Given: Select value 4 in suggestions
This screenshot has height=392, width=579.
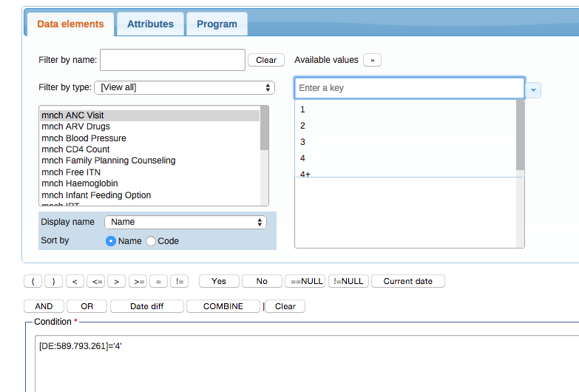Looking at the screenshot, I should click(x=405, y=158).
